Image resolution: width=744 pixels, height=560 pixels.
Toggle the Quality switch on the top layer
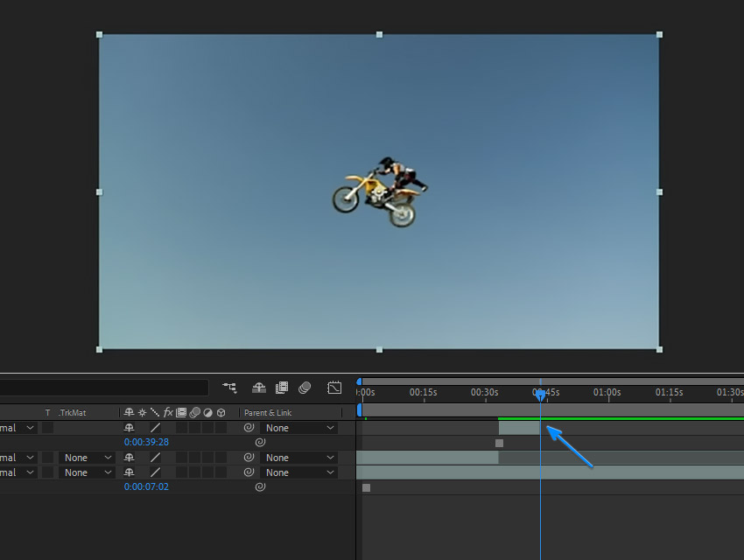155,428
